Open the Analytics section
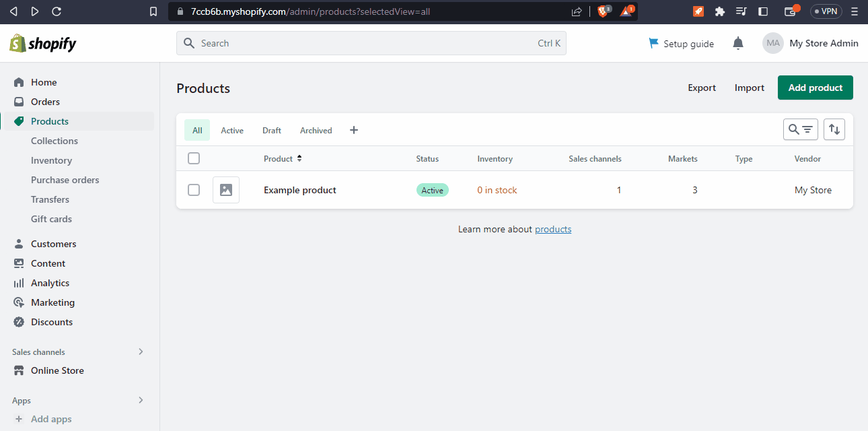868x431 pixels. tap(52, 282)
